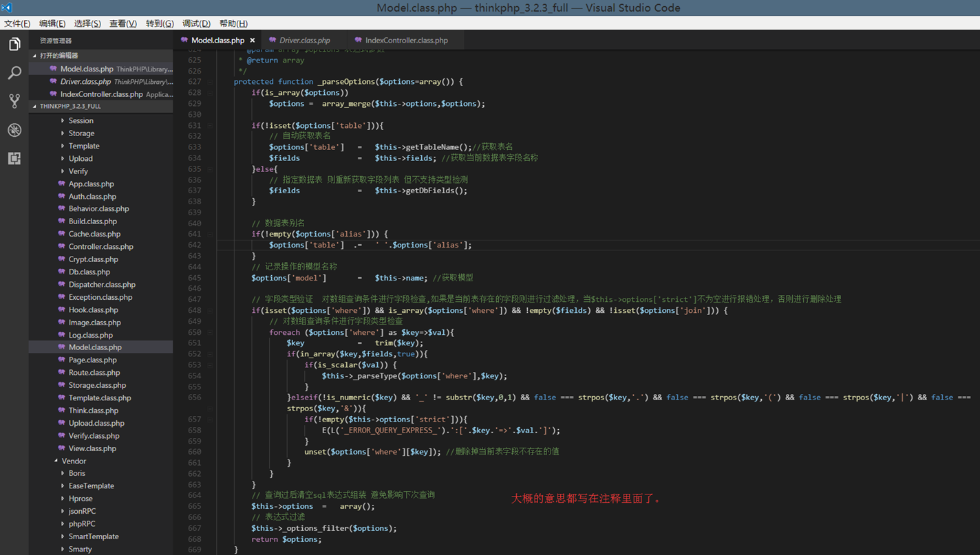Open the Search view icon
Image resolution: width=980 pixels, height=555 pixels.
[14, 73]
